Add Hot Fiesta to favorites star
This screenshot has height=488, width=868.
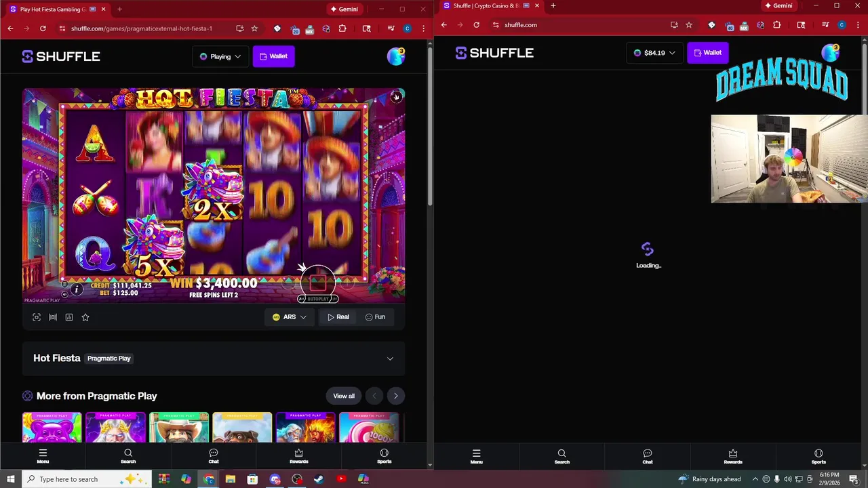85,317
